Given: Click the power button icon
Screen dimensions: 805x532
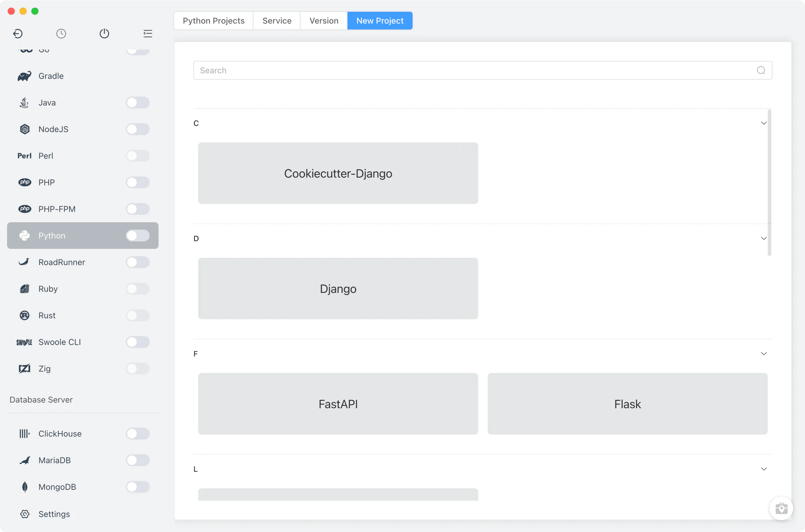Looking at the screenshot, I should pos(104,33).
